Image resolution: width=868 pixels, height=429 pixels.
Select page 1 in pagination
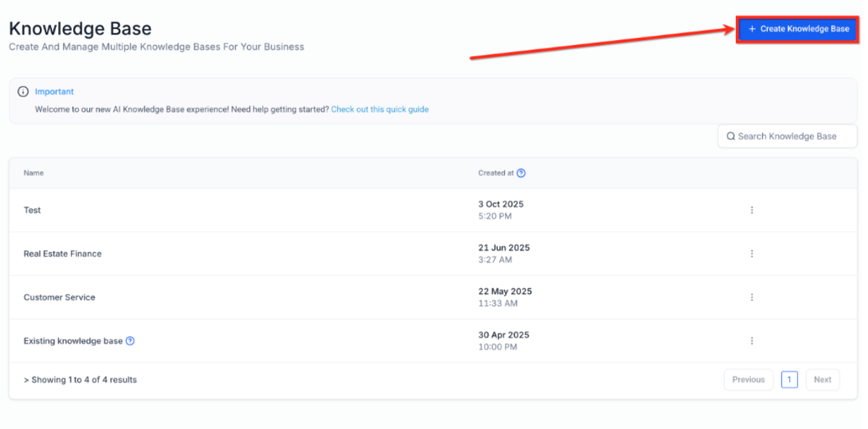click(x=789, y=380)
